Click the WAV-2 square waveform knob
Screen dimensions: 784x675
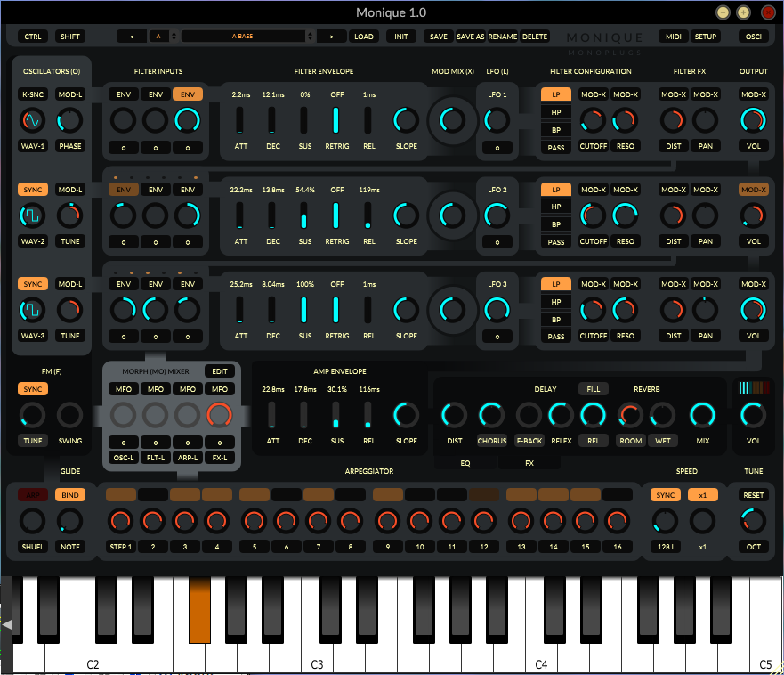click(33, 216)
